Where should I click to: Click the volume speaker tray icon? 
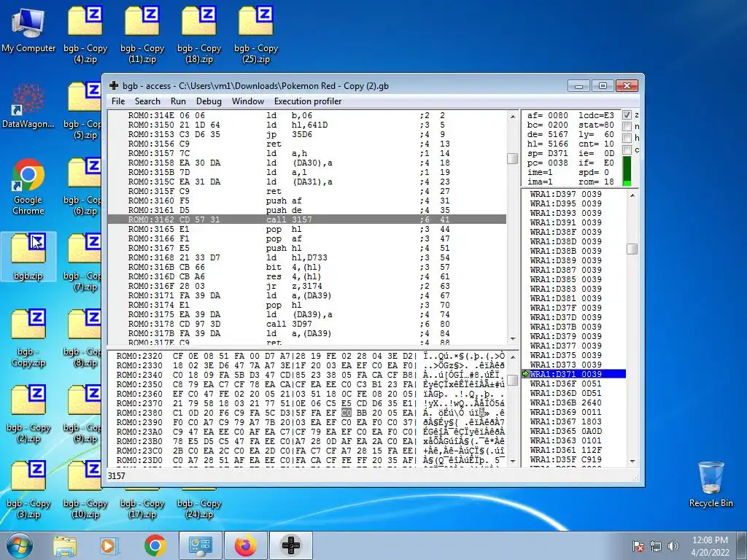673,546
